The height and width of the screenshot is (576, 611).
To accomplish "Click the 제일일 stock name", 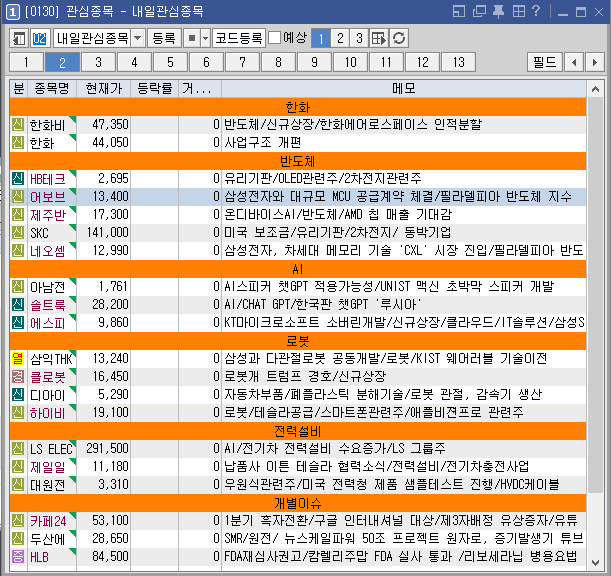I will click(48, 467).
